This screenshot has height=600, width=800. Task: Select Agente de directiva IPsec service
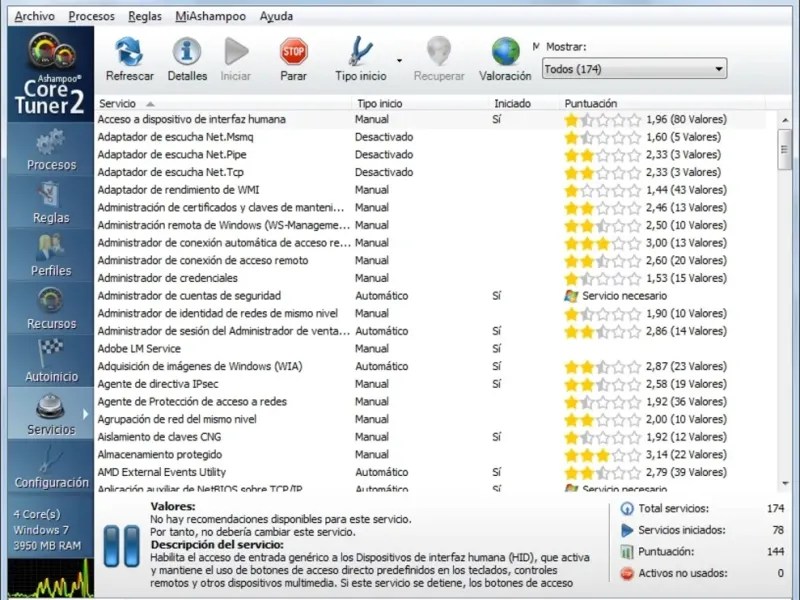[x=431, y=384]
